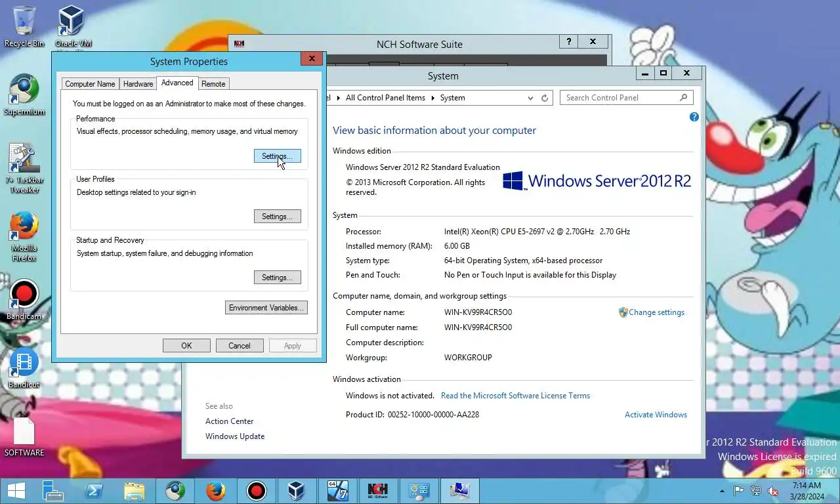
Task: Open the Recycle Bin desktop icon
Action: point(24,26)
